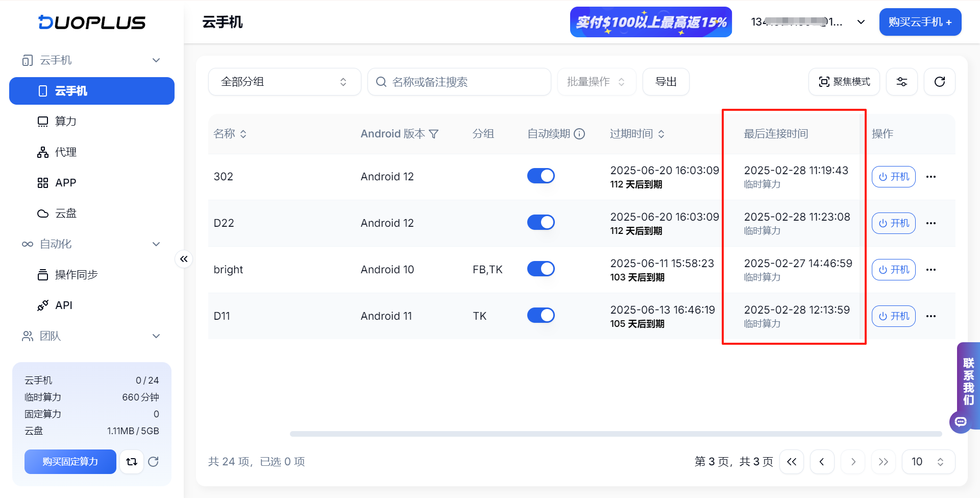Go to the first page icon
The width and height of the screenshot is (980, 498).
pyautogui.click(x=792, y=462)
